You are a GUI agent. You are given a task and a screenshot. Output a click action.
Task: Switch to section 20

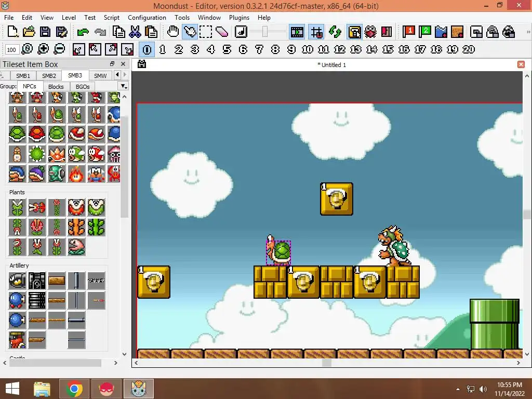(469, 49)
